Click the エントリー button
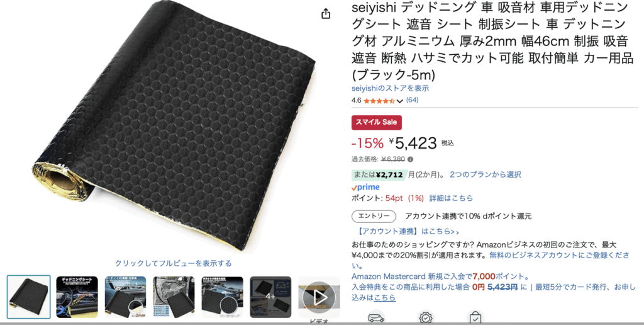644x325 pixels. tap(374, 216)
